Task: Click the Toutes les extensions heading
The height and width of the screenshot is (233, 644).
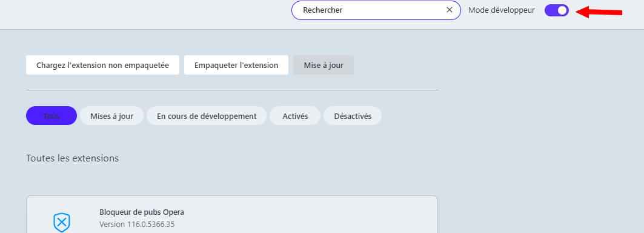Action: [72, 158]
